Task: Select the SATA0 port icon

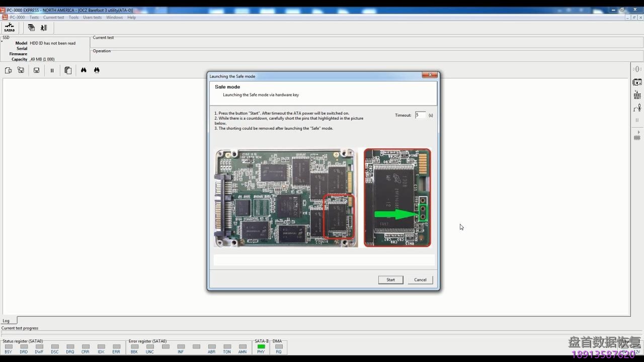Action: pos(9,28)
